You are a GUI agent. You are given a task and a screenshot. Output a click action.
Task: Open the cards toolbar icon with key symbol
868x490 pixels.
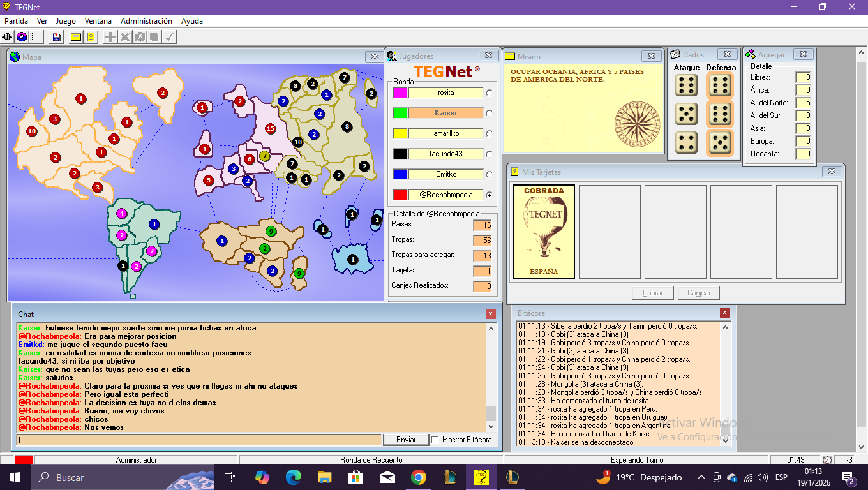point(91,37)
